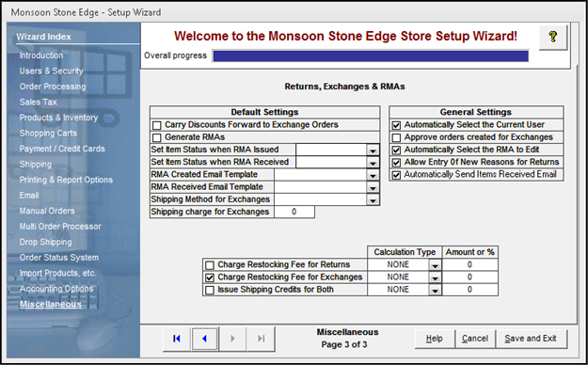Open Introduction in Wizard Index
The height and width of the screenshot is (365, 588).
[41, 56]
